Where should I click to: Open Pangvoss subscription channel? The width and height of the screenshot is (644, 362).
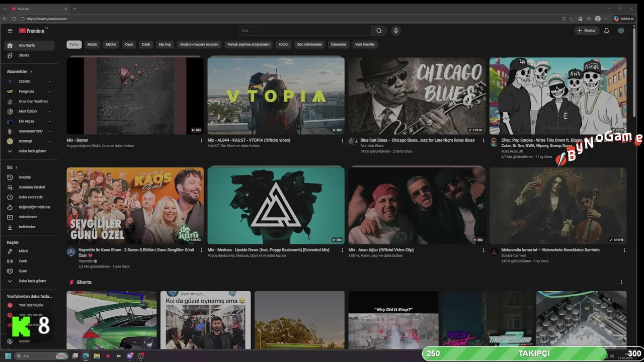click(29, 92)
